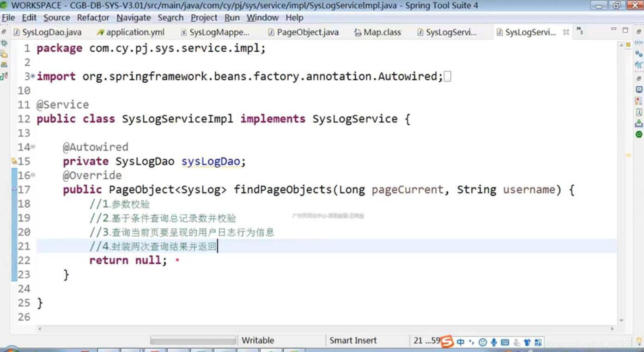Open the Project menu

(204, 18)
